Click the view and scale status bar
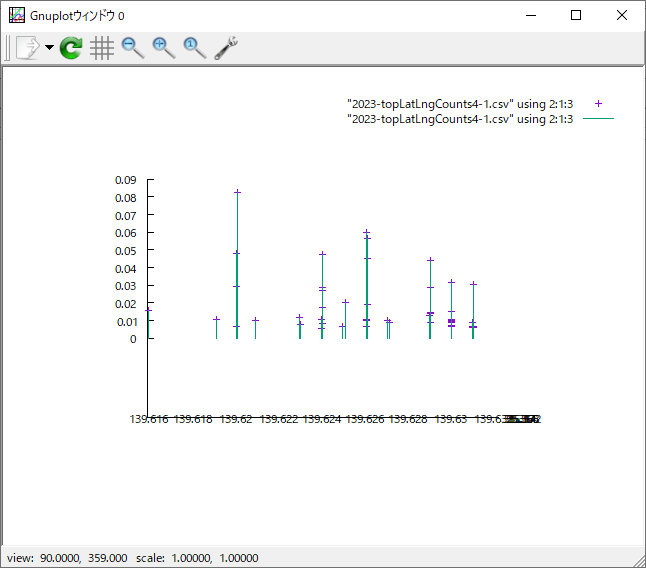Image resolution: width=646 pixels, height=568 pixels. 133,558
